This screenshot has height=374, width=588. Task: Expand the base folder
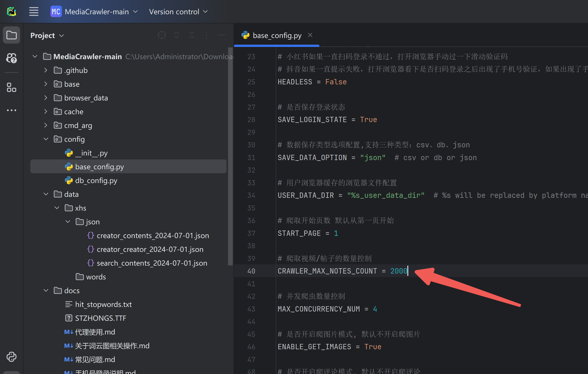pos(46,84)
